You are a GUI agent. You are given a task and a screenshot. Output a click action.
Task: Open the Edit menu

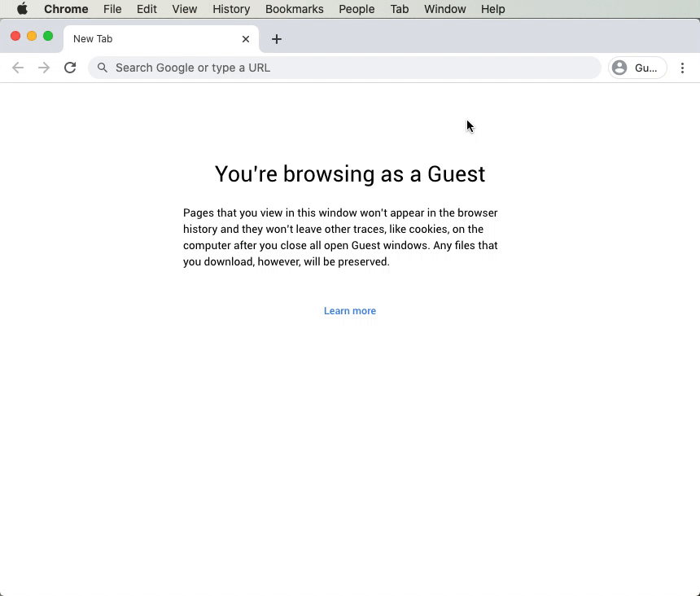[x=147, y=9]
